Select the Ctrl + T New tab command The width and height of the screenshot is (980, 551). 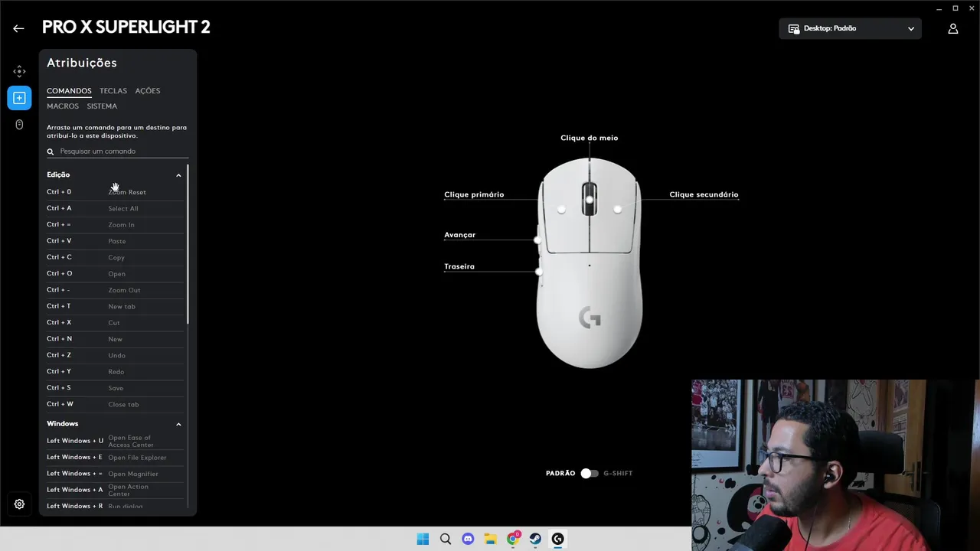(115, 306)
